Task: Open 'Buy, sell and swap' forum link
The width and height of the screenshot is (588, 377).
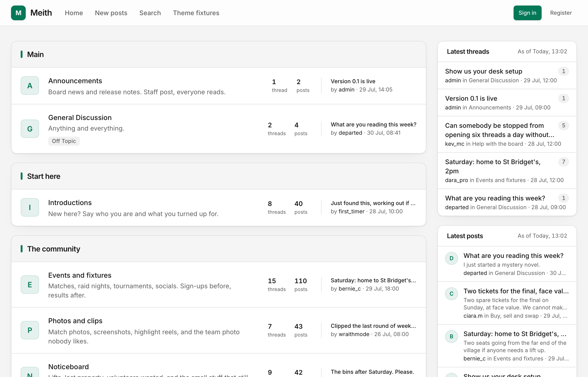Action: [514, 316]
